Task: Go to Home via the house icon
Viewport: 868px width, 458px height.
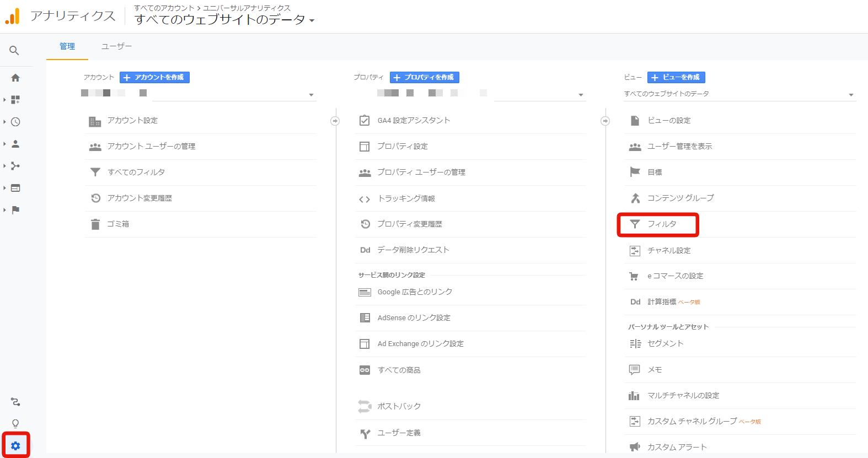Action: (x=15, y=78)
